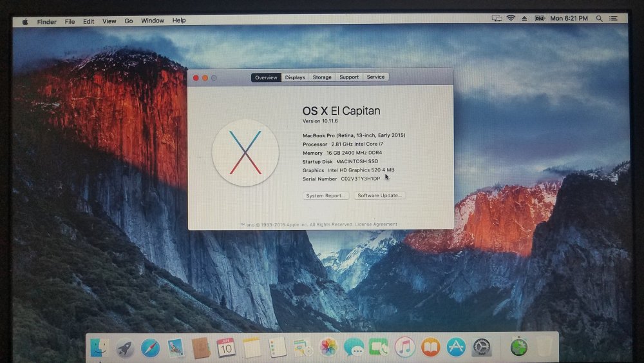
Task: Click the Eject icon in menu bar
Action: click(524, 19)
